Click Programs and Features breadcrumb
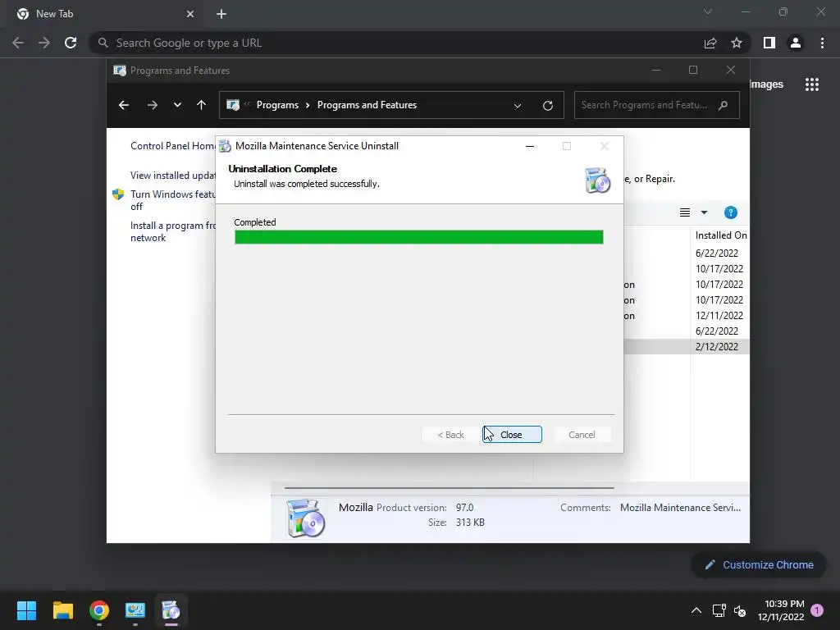This screenshot has width=840, height=630. pyautogui.click(x=367, y=105)
